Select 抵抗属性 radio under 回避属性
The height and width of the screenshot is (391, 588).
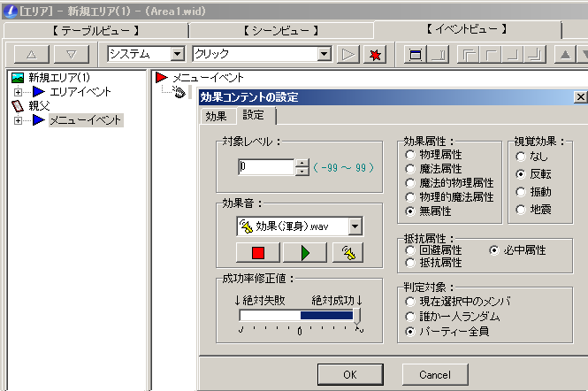point(410,263)
